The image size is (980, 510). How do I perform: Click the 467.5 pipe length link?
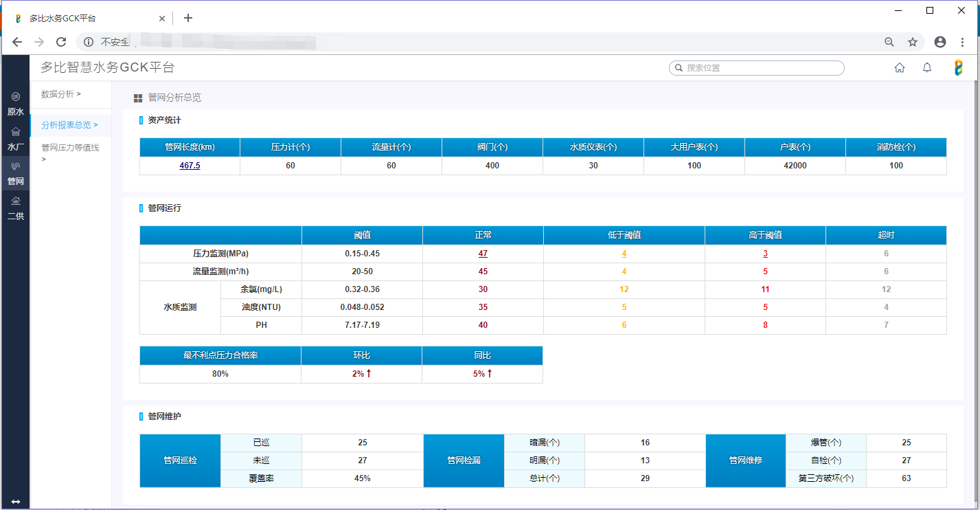tap(190, 166)
